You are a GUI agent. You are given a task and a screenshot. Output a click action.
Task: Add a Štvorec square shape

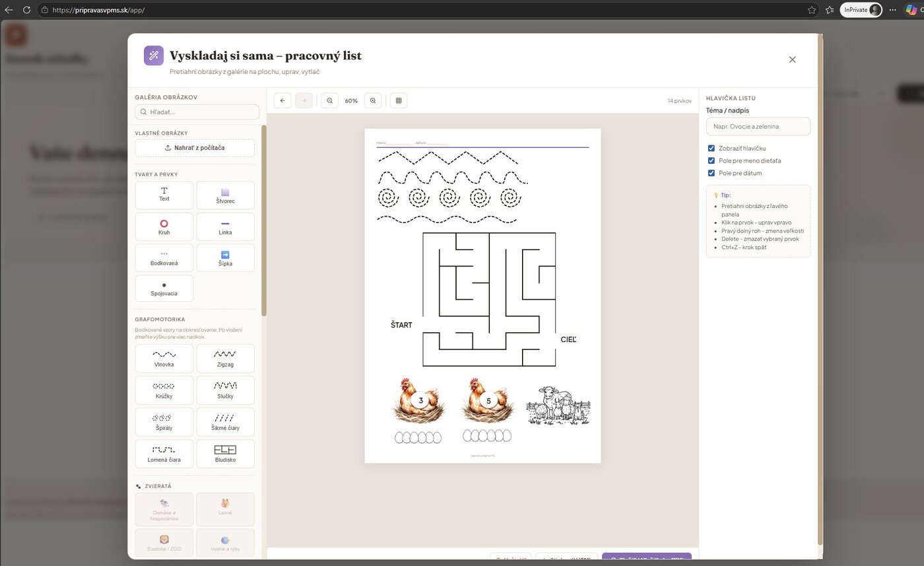click(225, 195)
